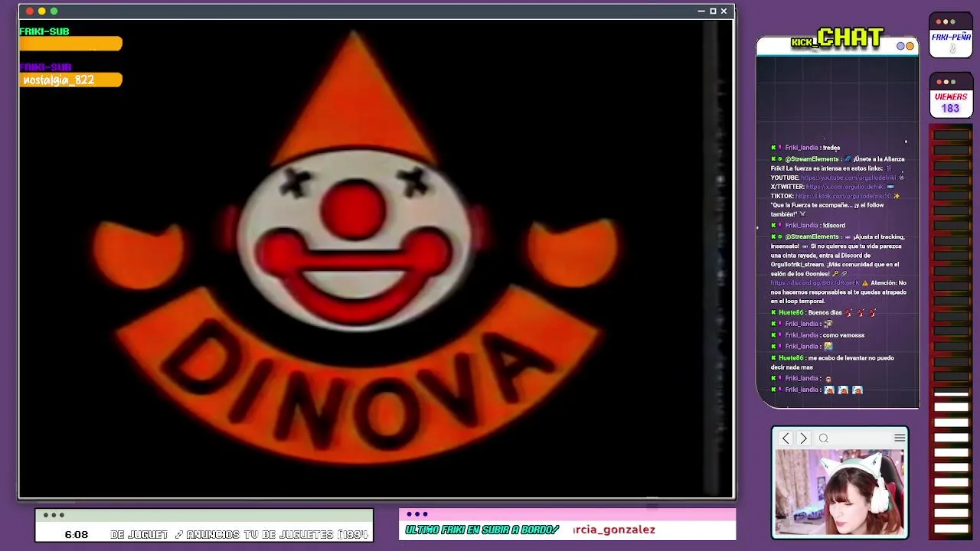Viewport: 980px width, 551px height.
Task: Click Friki_landia on the 'tredes' message
Action: [x=802, y=148]
